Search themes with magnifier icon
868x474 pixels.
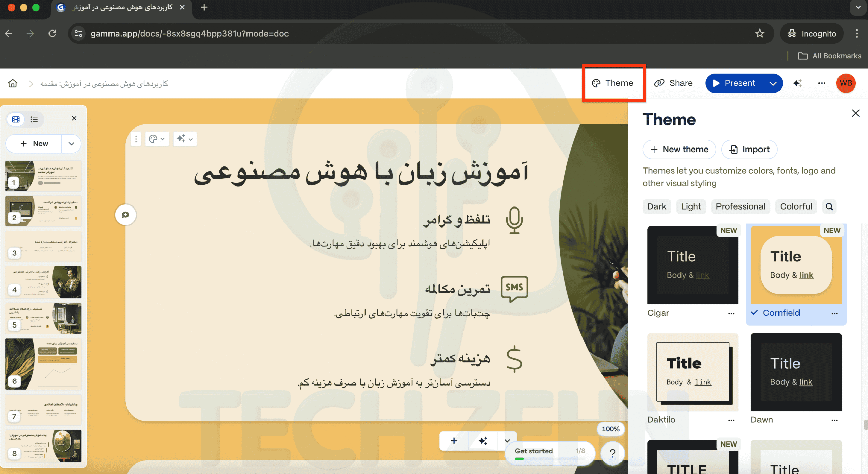click(x=829, y=206)
